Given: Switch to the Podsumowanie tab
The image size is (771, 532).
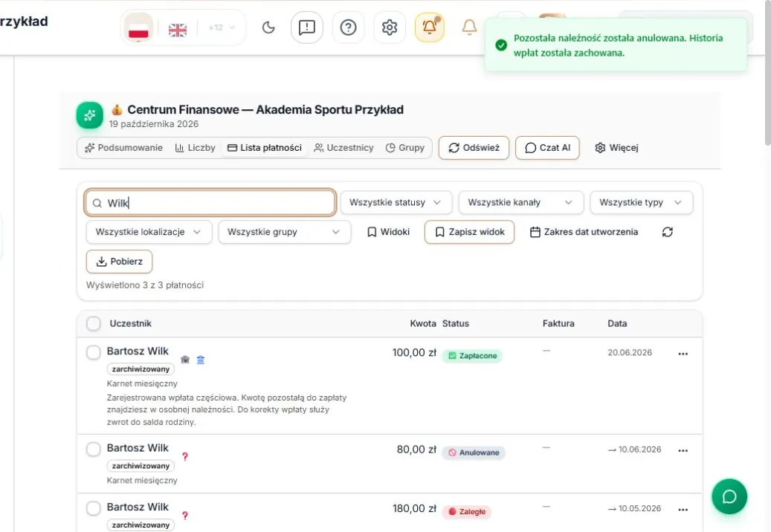Looking at the screenshot, I should tap(123, 148).
